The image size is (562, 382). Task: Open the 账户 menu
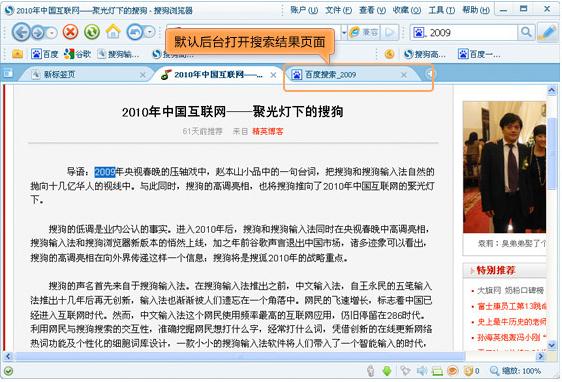point(304,10)
